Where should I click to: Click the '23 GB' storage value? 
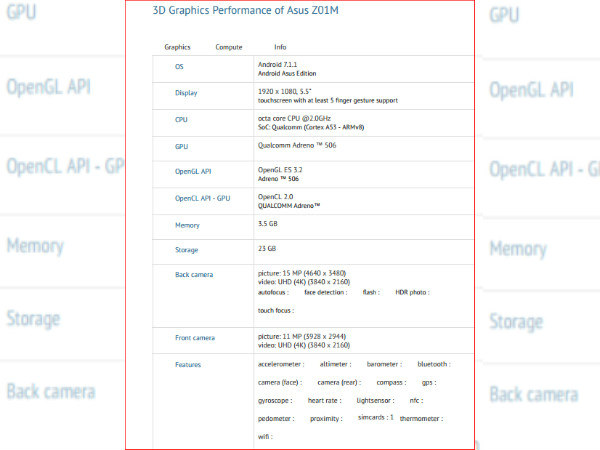coord(267,249)
